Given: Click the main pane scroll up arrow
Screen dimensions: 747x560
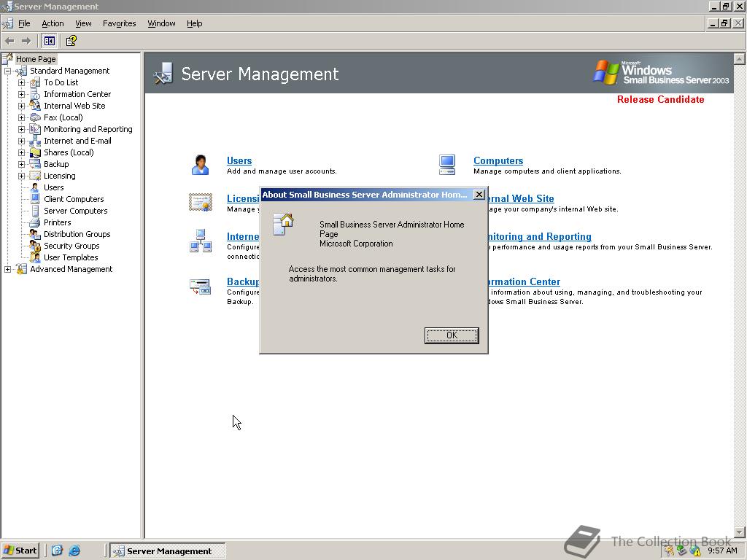Looking at the screenshot, I should click(x=740, y=58).
